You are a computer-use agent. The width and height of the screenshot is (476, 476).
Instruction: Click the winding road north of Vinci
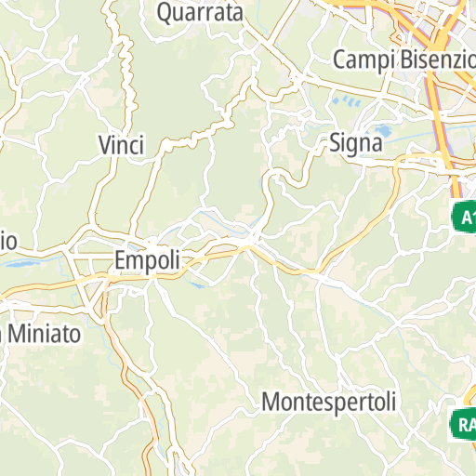click(x=127, y=72)
